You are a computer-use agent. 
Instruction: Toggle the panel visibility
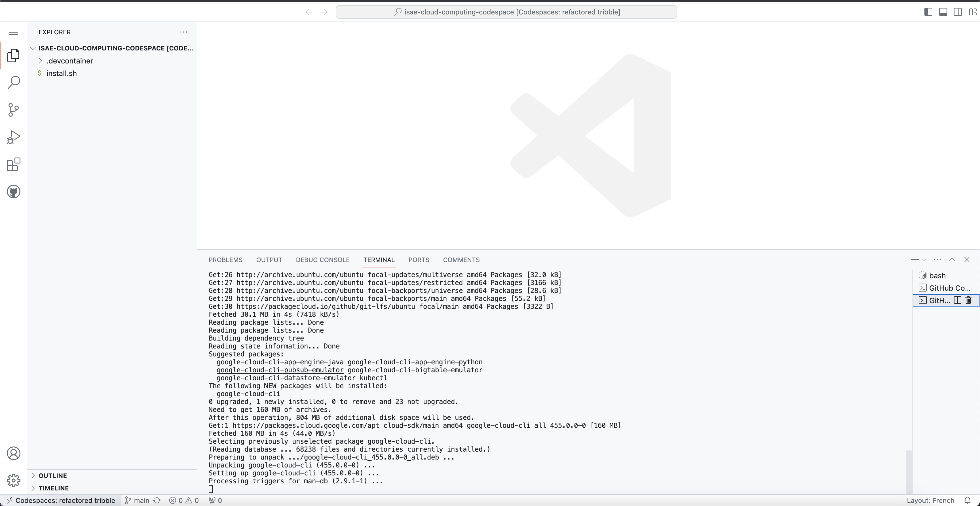click(943, 12)
